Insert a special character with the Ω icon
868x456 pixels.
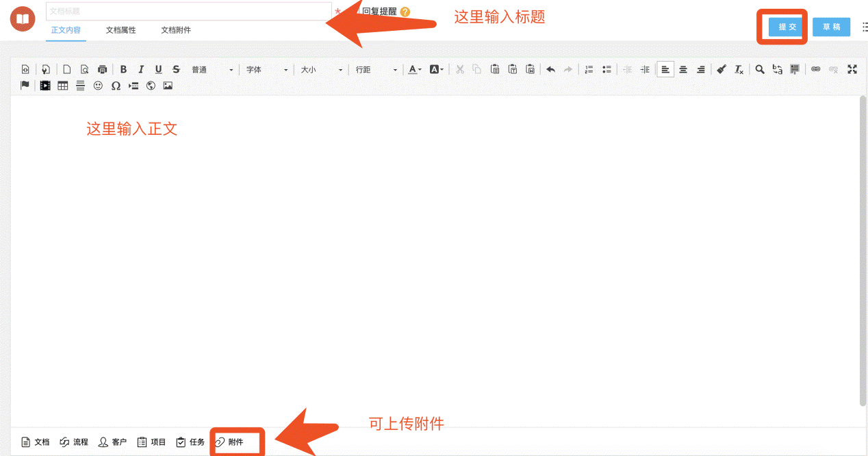tap(116, 86)
